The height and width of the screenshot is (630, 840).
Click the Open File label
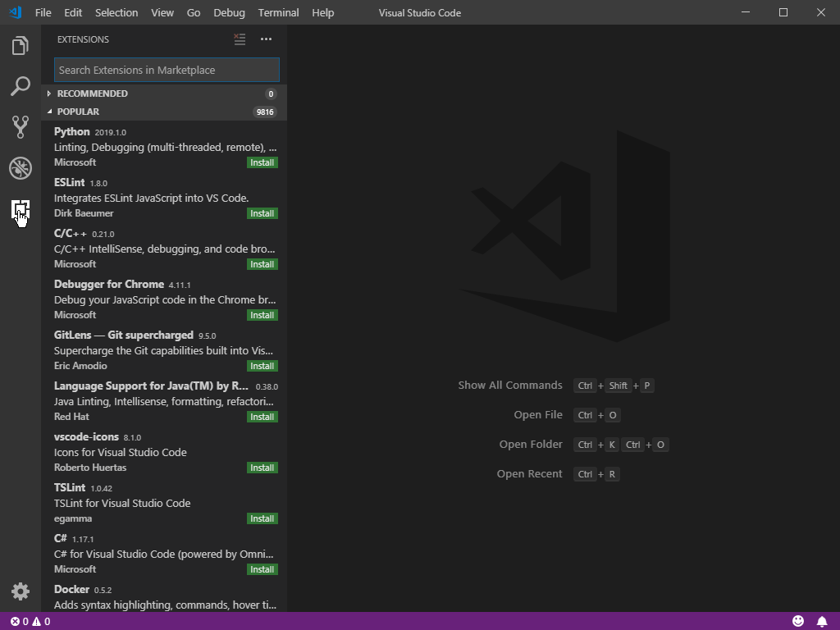pos(538,414)
